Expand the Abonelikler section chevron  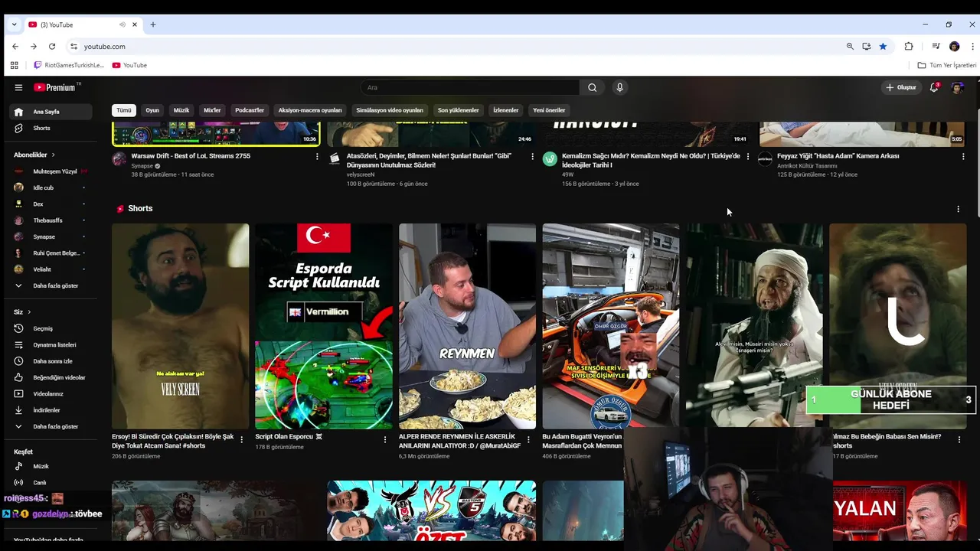53,155
